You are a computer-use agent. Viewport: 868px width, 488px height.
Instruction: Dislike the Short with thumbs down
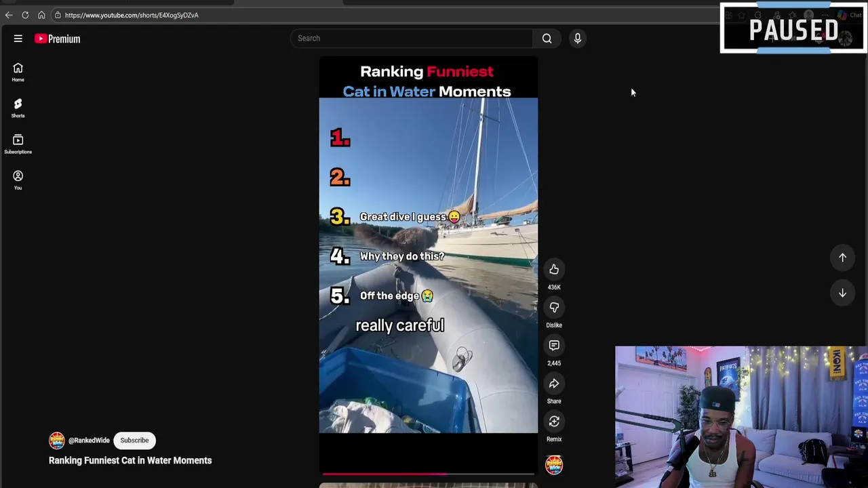[x=554, y=308]
